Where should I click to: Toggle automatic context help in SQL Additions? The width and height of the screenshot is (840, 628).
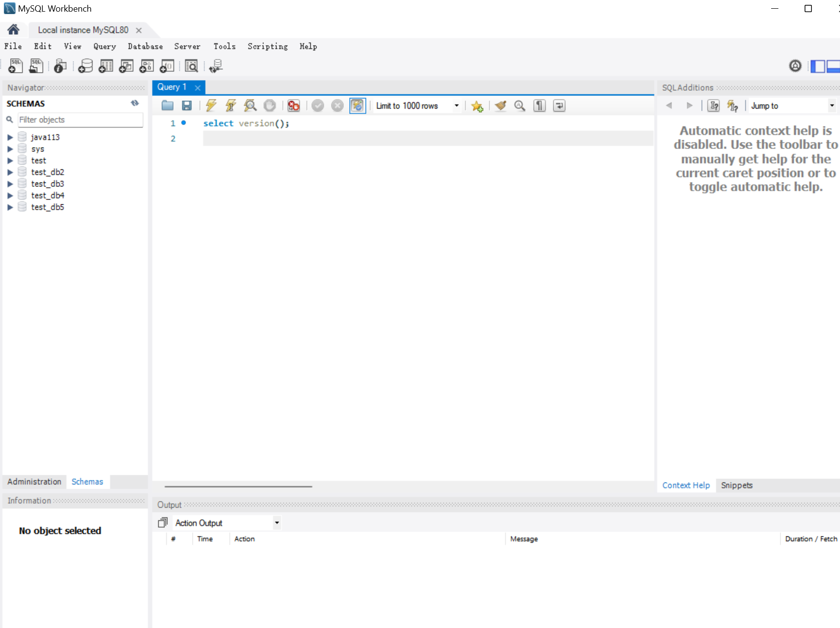[732, 105]
